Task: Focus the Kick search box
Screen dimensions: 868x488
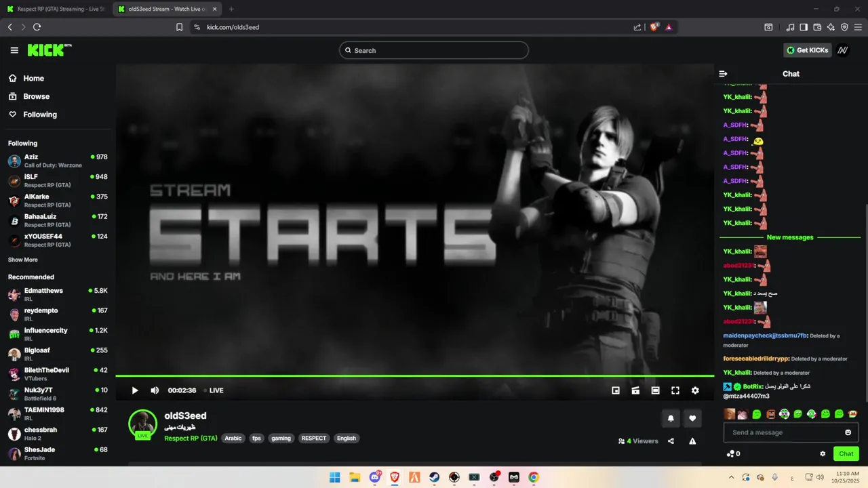Action: (433, 50)
